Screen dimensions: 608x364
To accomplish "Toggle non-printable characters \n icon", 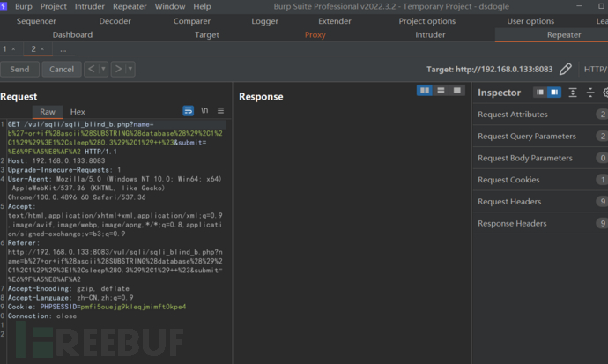I will click(204, 110).
